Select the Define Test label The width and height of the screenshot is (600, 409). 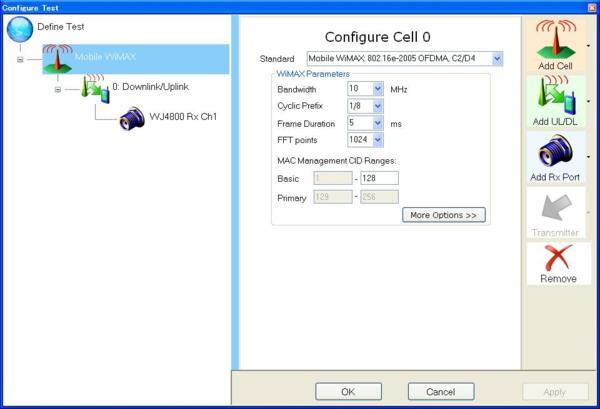[61, 27]
